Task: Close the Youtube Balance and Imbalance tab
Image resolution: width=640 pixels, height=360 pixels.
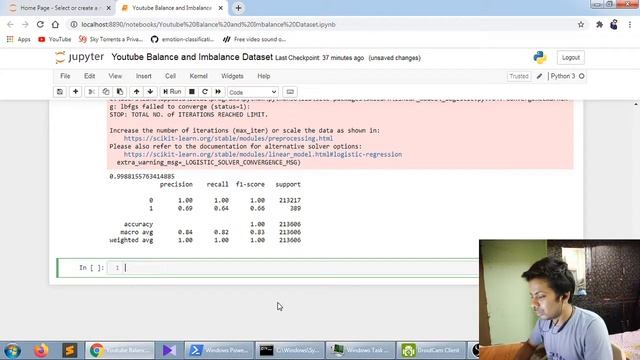Action: [221, 8]
